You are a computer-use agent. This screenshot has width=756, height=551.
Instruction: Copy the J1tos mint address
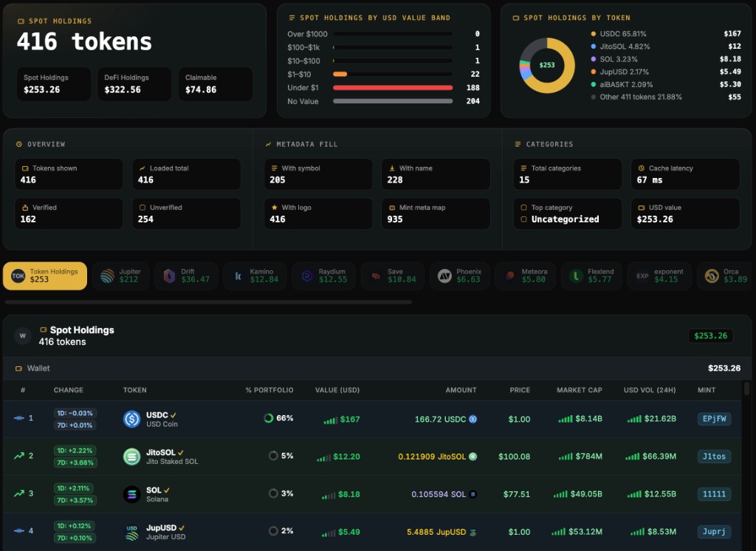coord(714,456)
